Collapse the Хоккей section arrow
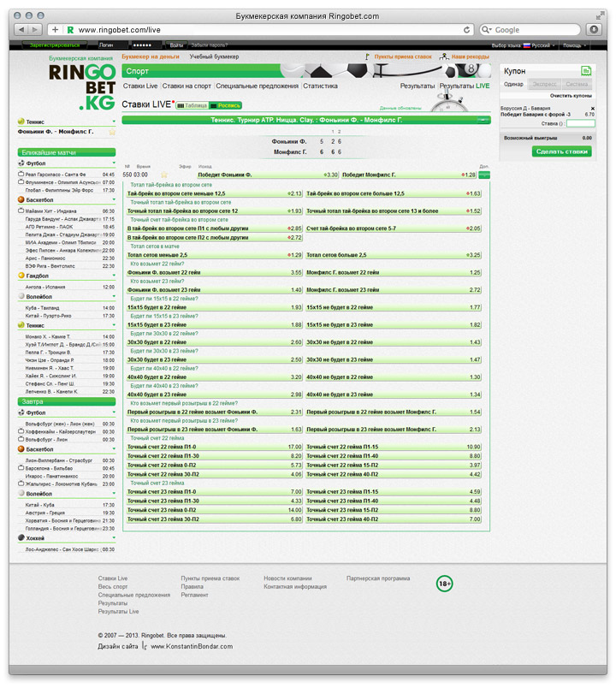Screen dimensions: 616x688 114,538
